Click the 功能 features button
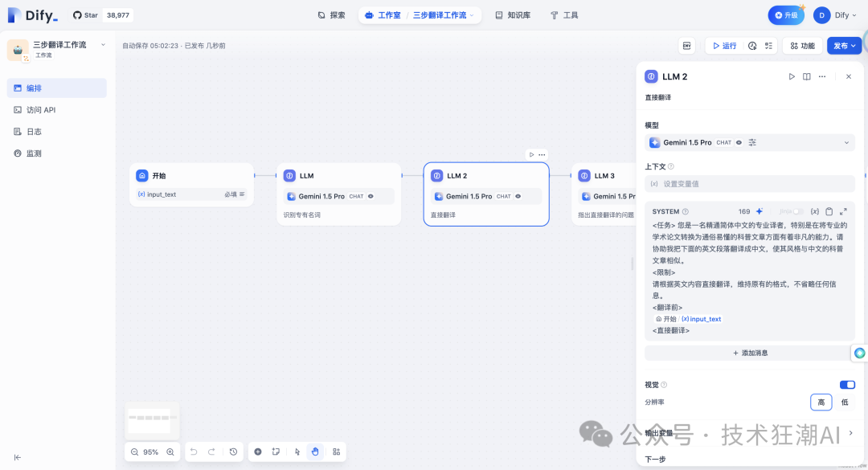868x470 pixels. tap(801, 46)
